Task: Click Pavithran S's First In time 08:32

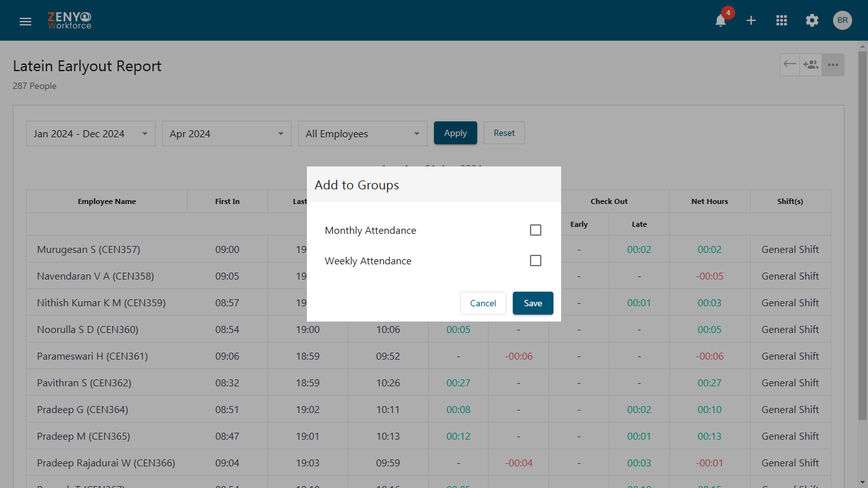Action: [x=227, y=383]
